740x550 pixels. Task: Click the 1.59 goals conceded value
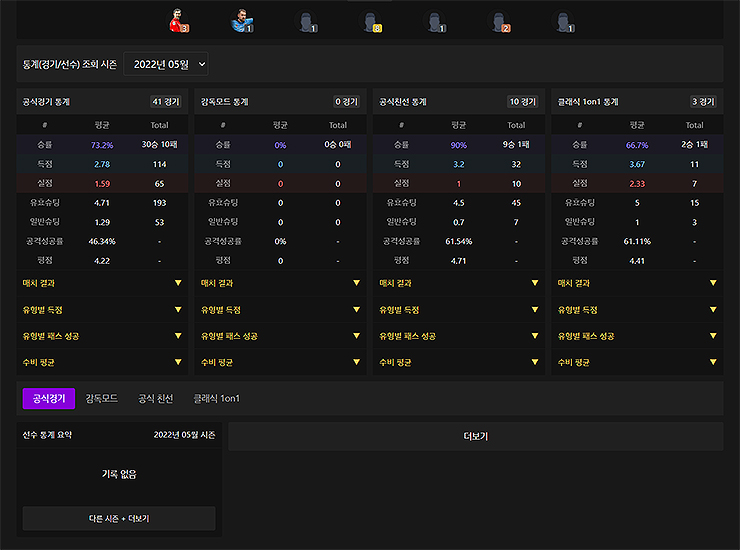(x=102, y=184)
